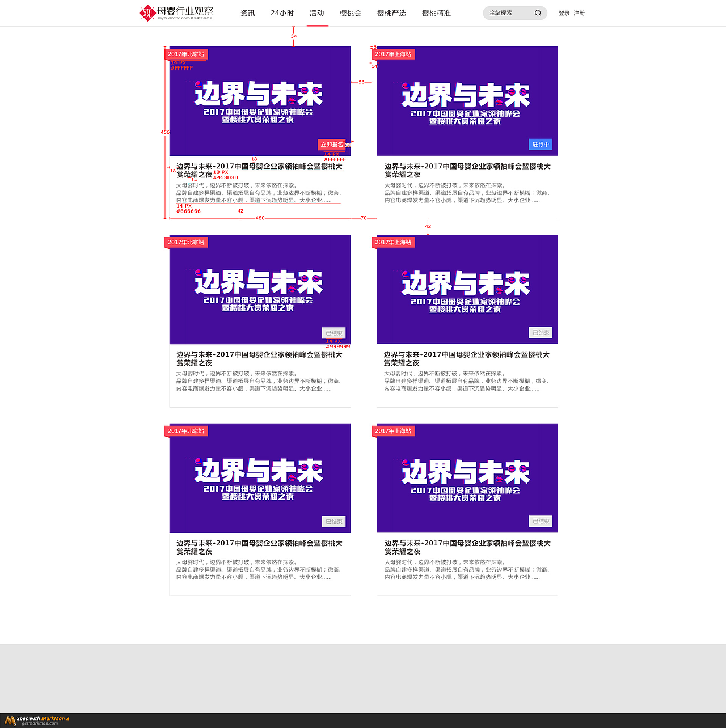Open the banner image with 立即报名 badge
The height and width of the screenshot is (728, 726).
pos(260,101)
